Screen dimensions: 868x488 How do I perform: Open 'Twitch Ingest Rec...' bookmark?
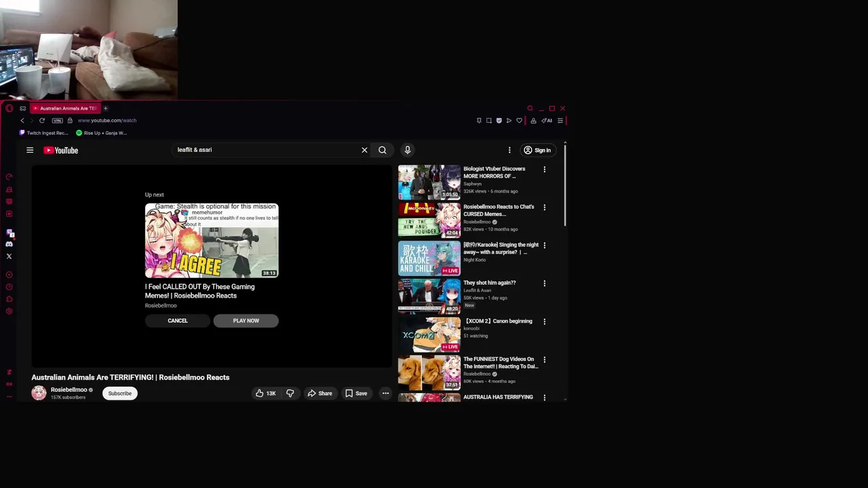click(x=44, y=133)
